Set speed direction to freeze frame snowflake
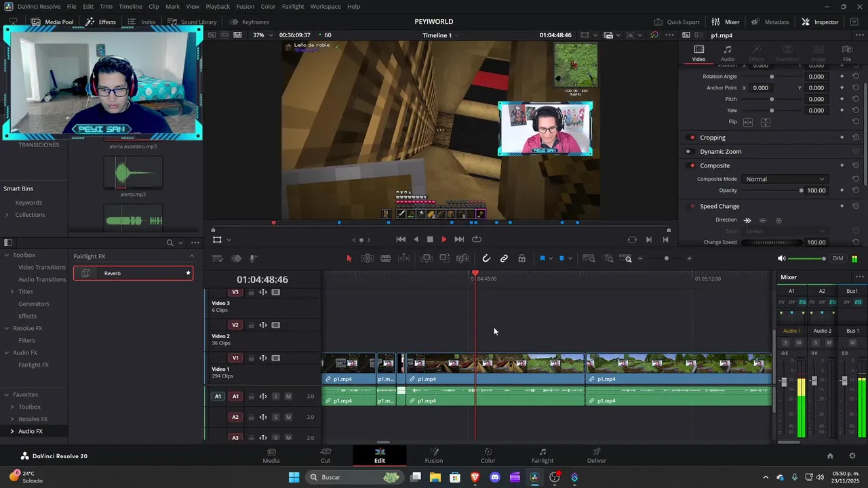 coord(778,220)
